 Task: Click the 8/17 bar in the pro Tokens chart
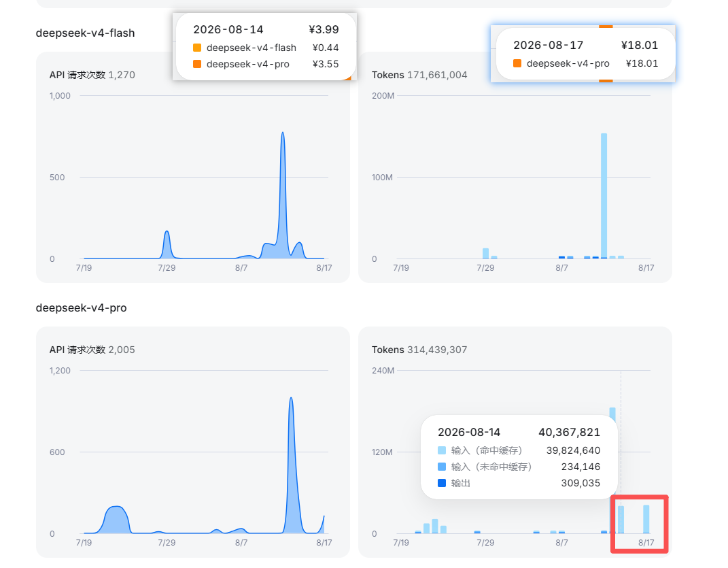646,519
